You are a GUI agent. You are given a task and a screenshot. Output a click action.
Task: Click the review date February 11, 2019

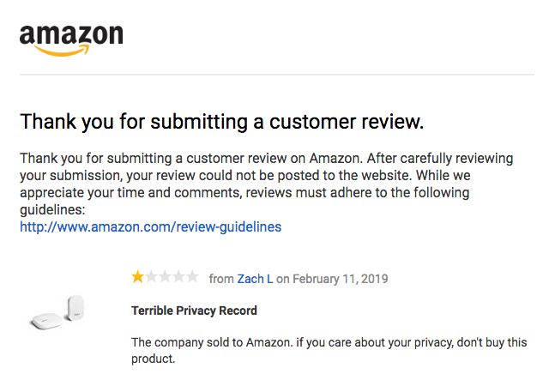coord(341,279)
